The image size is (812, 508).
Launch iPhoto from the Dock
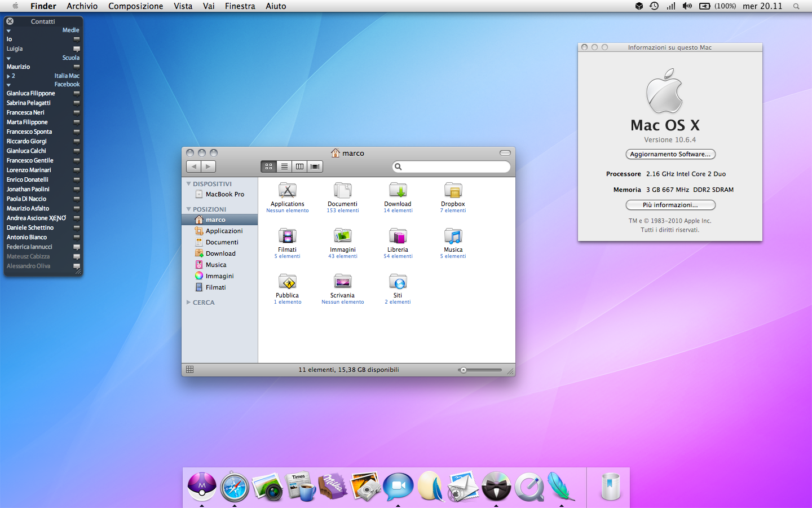point(267,487)
